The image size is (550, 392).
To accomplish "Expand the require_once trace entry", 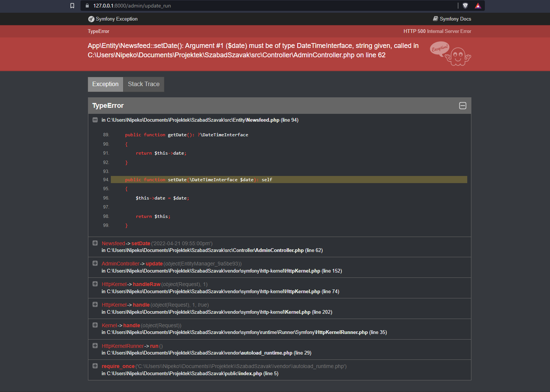I will [x=95, y=366].
